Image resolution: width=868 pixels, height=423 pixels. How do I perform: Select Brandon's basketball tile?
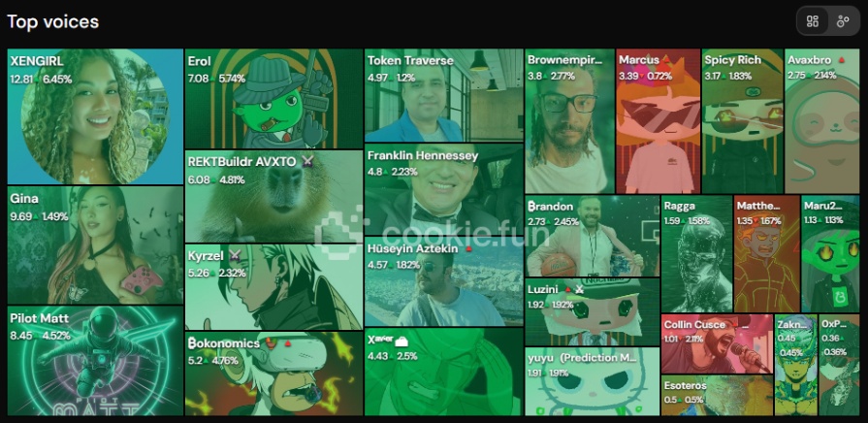coord(593,236)
